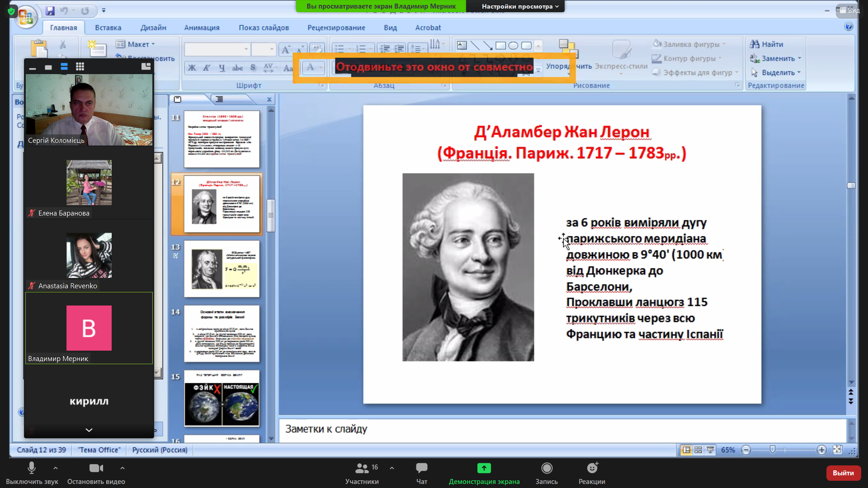The image size is (868, 488).
Task: Switch video panel to grid view
Action: (80, 67)
